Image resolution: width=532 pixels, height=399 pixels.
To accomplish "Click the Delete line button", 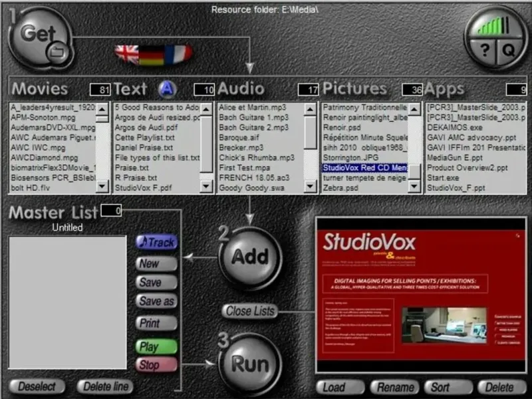I will (x=106, y=386).
